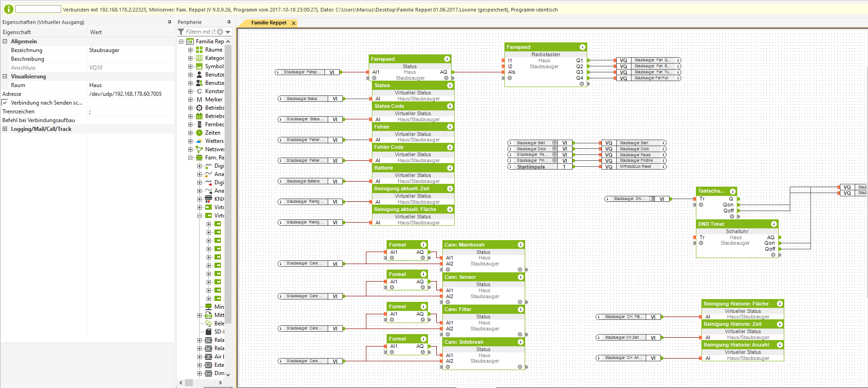Click the green info icon in status bar
868x388 pixels.
(x=8, y=9)
